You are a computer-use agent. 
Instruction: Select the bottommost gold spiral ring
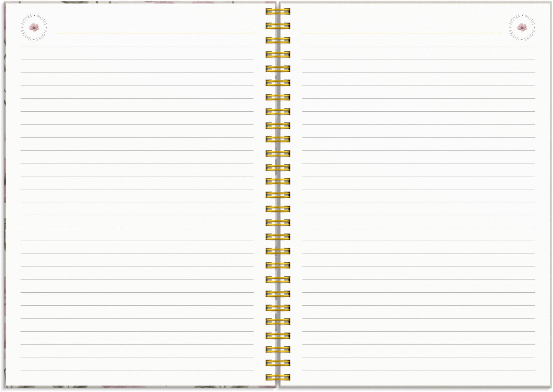(x=278, y=377)
